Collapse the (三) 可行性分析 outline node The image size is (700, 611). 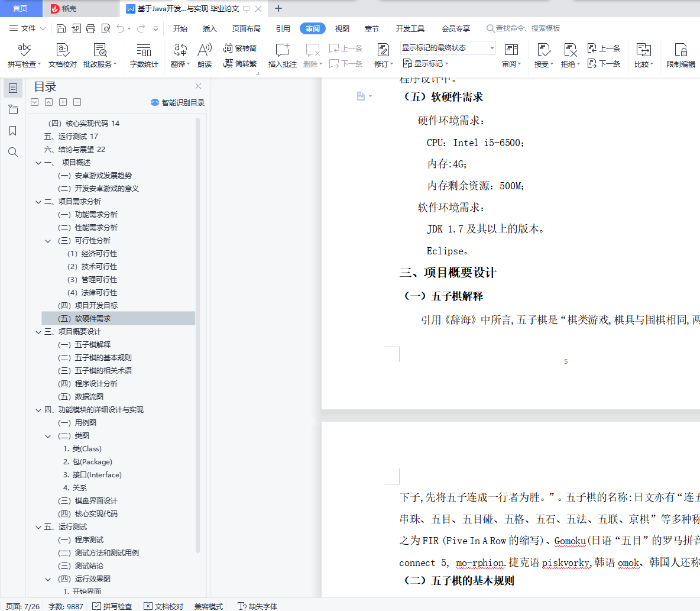tap(48, 241)
